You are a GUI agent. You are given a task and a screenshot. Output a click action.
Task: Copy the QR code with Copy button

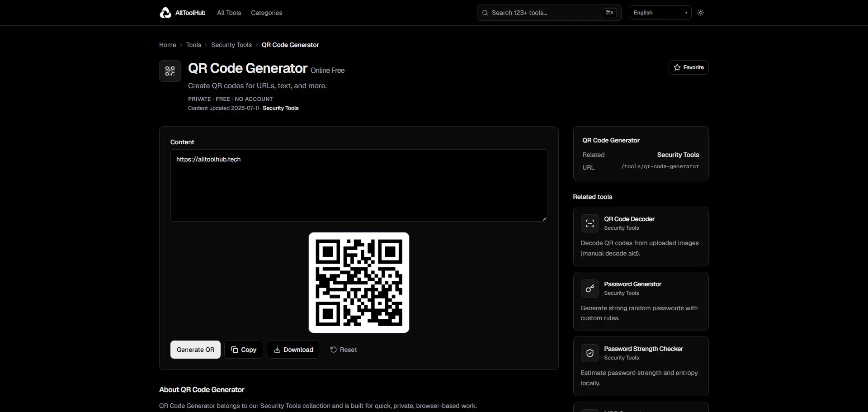point(244,350)
